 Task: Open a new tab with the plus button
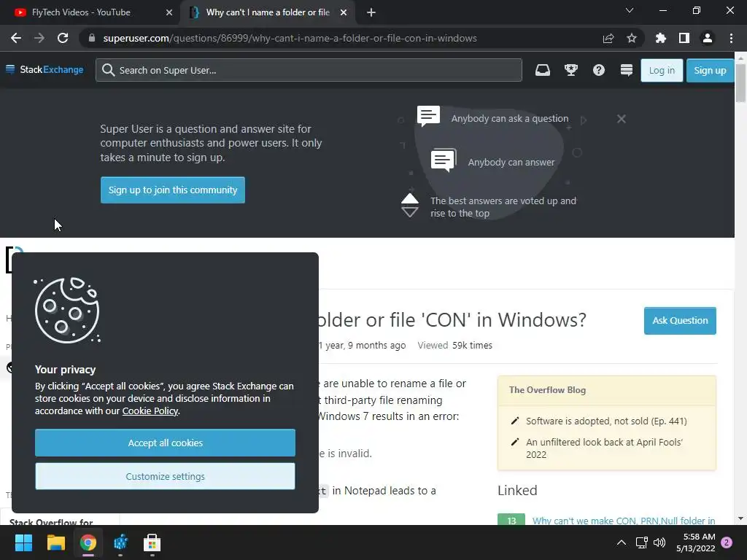[371, 13]
